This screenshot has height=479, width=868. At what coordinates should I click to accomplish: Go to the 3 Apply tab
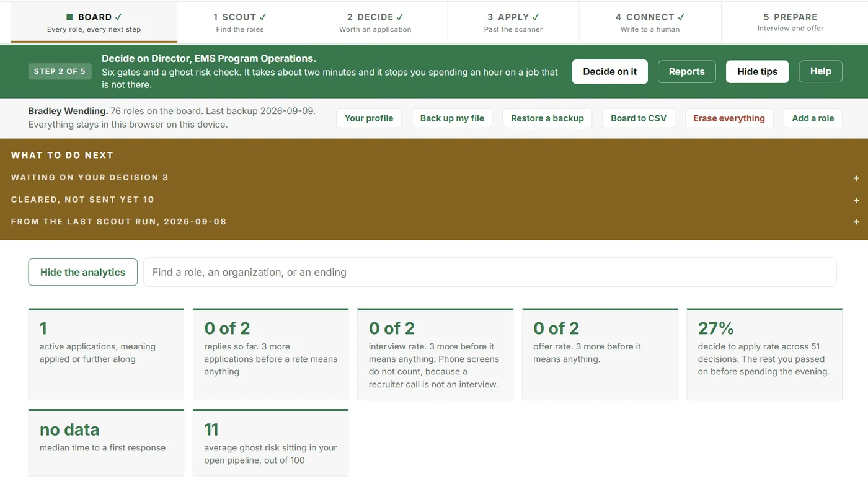[513, 22]
